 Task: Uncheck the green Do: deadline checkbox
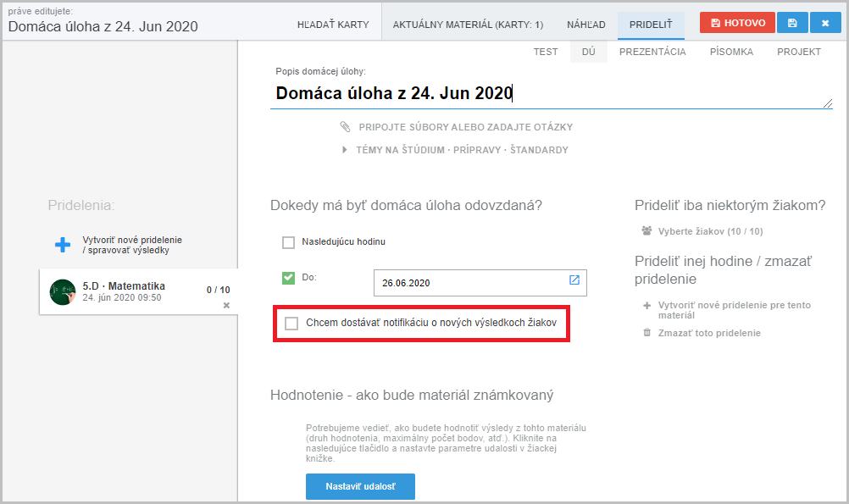(288, 278)
